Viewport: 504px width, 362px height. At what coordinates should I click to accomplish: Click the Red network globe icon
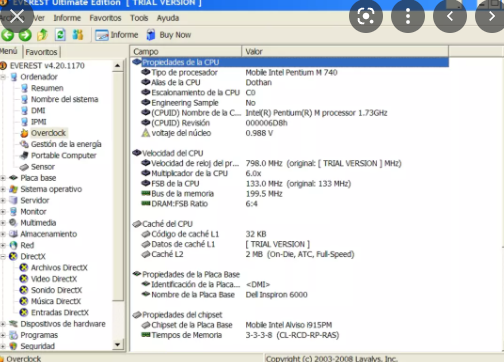coord(13,245)
